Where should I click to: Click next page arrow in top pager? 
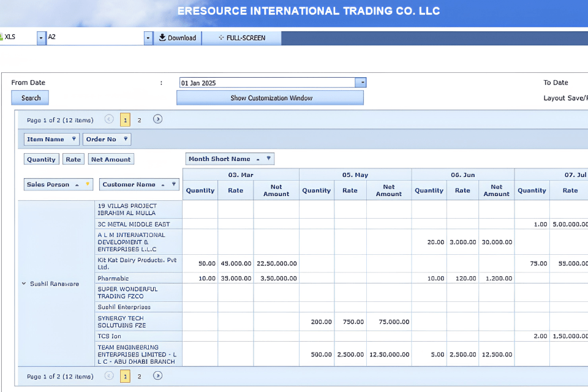[157, 119]
